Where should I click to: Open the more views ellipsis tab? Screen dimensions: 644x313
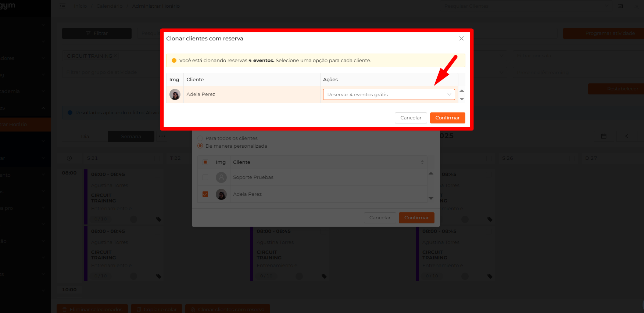162,136
